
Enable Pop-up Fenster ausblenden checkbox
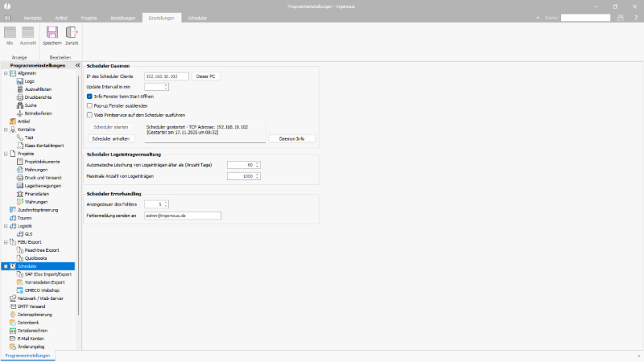pos(89,106)
